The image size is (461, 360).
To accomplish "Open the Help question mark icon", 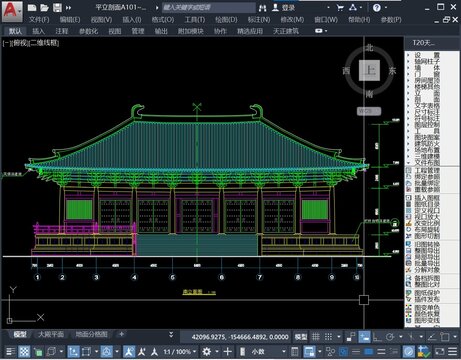I will click(377, 7).
